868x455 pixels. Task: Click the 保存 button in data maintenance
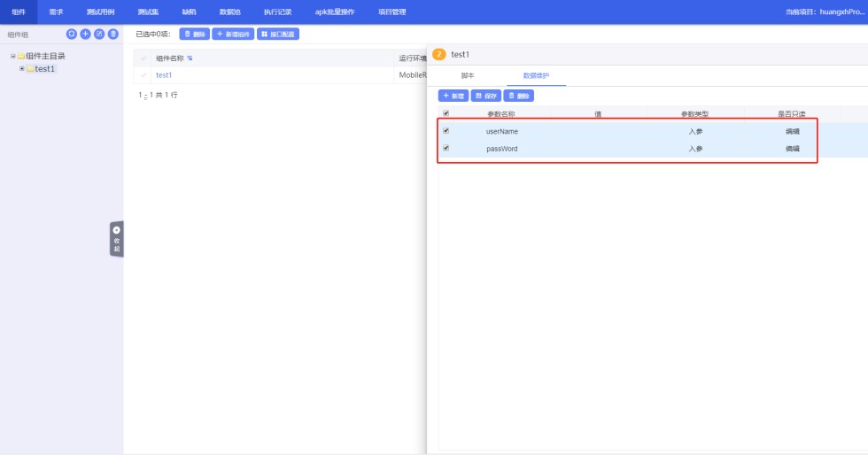tap(486, 96)
